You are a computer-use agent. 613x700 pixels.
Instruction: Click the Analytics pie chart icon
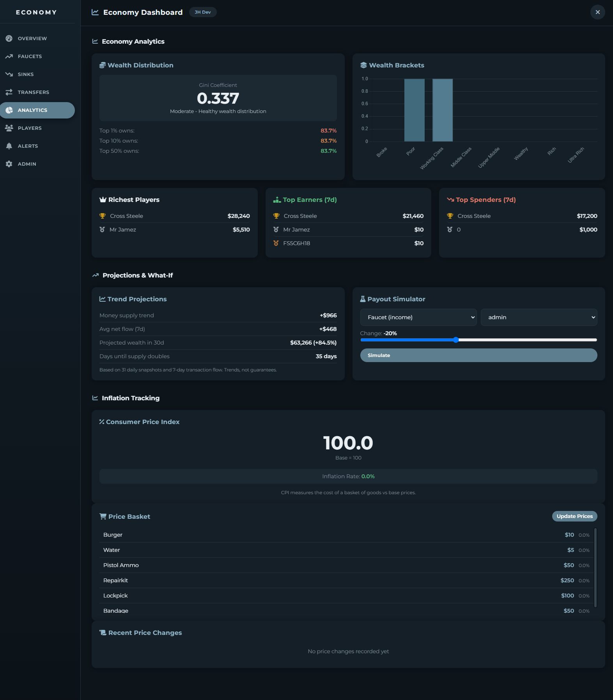(x=9, y=110)
